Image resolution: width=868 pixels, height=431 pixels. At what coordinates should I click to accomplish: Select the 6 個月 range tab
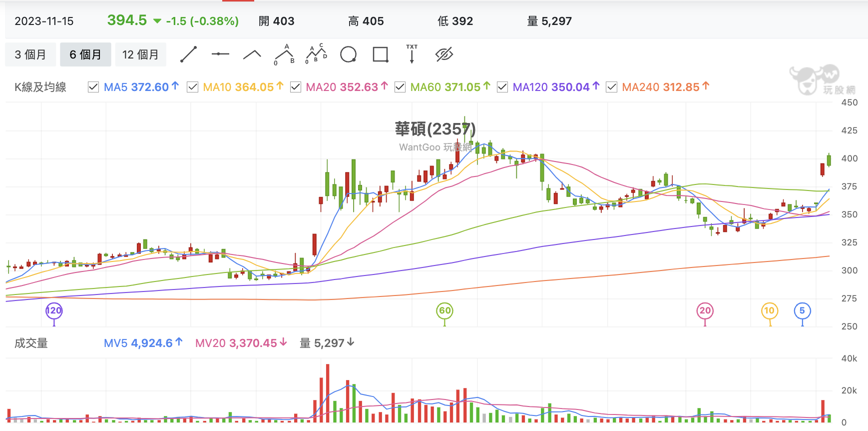tap(85, 54)
